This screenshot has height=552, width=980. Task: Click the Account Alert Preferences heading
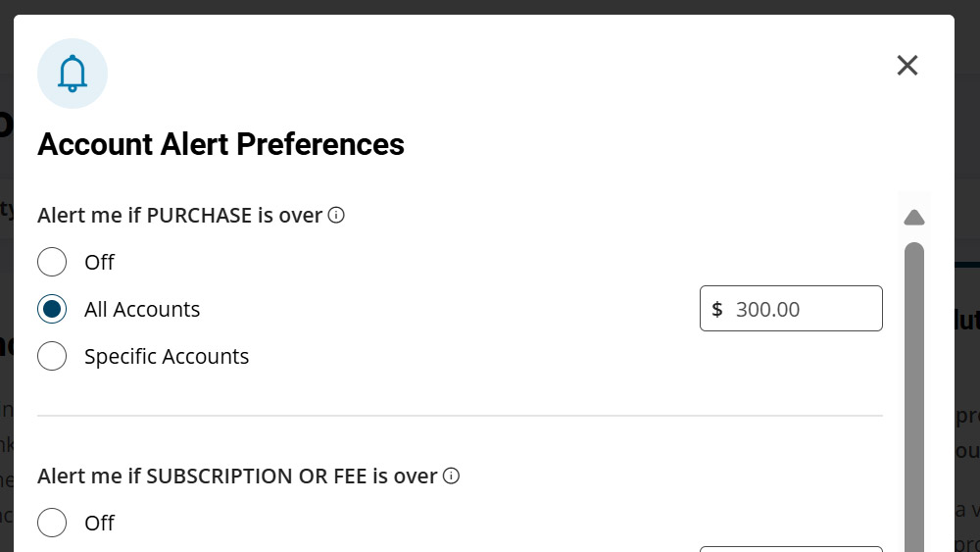[x=220, y=144]
